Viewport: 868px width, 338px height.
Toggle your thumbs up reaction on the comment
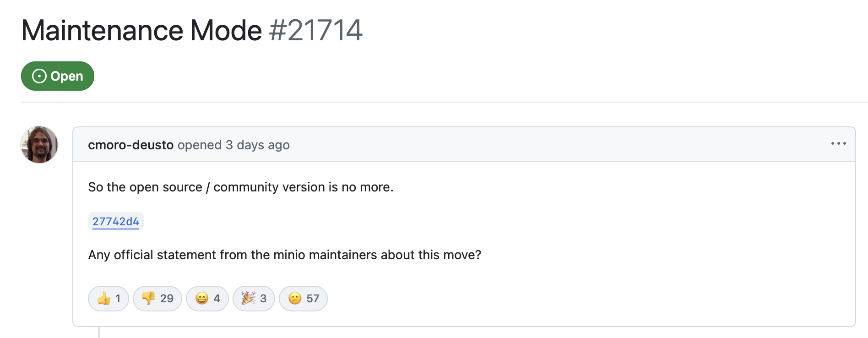(108, 298)
